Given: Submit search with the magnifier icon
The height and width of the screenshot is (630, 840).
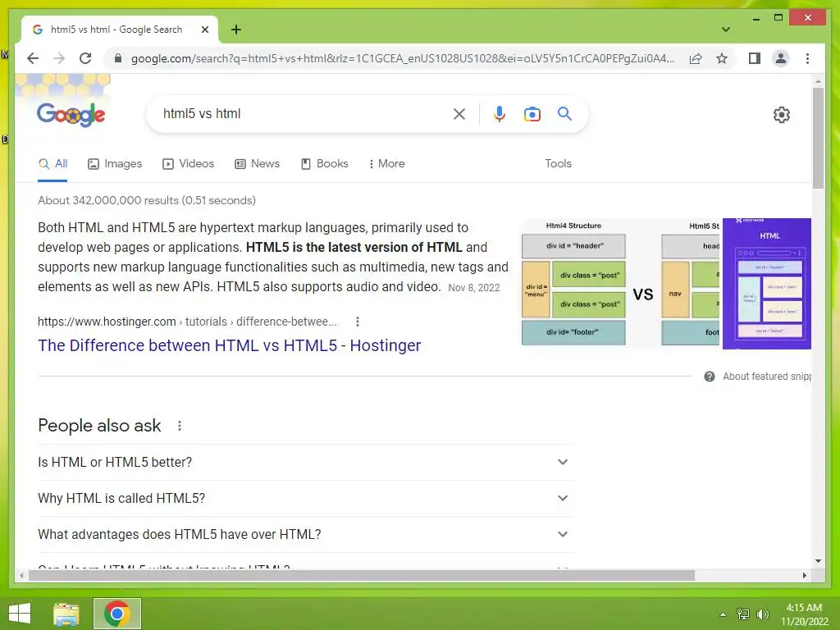Looking at the screenshot, I should pyautogui.click(x=564, y=113).
